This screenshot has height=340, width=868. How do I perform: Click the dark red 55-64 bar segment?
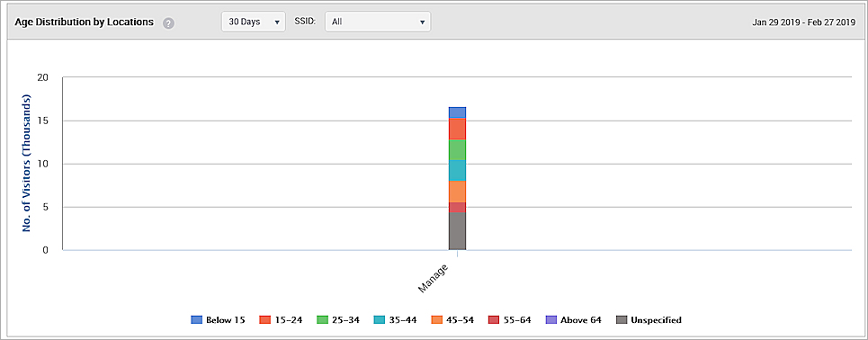[457, 208]
